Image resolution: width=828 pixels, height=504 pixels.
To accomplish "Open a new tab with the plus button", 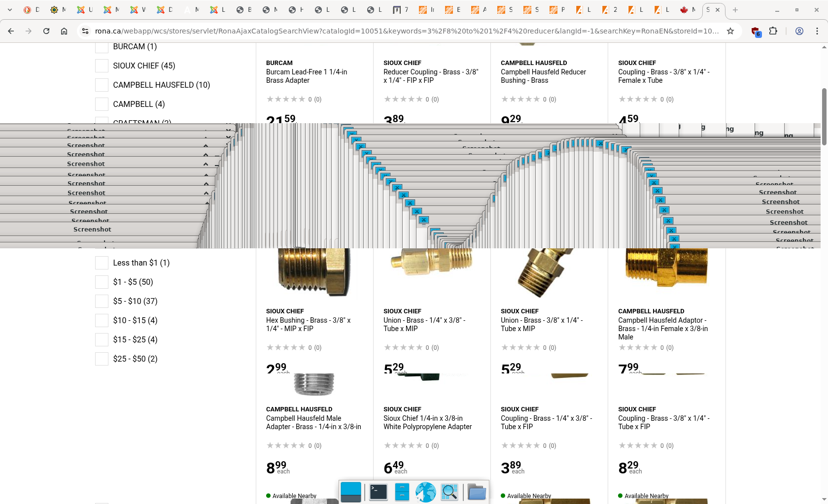I will click(x=735, y=10).
